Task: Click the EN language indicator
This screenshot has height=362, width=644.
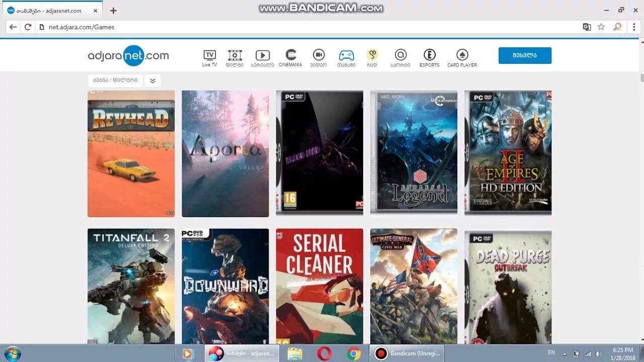Action: (551, 353)
